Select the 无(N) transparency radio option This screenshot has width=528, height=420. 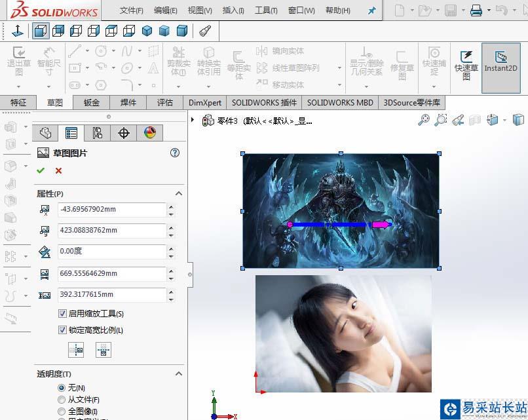click(62, 388)
